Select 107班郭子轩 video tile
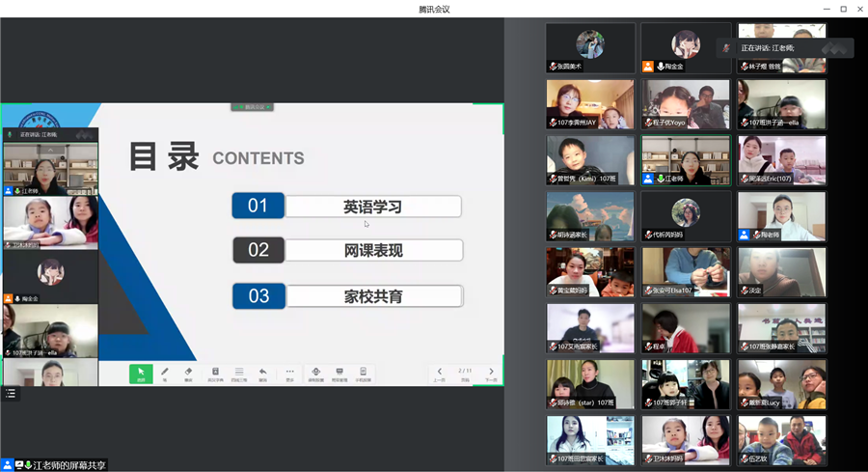Image resolution: width=868 pixels, height=472 pixels. (x=686, y=385)
